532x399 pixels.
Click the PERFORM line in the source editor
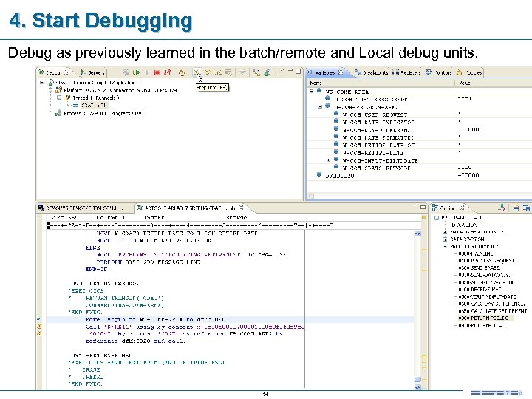(149, 262)
